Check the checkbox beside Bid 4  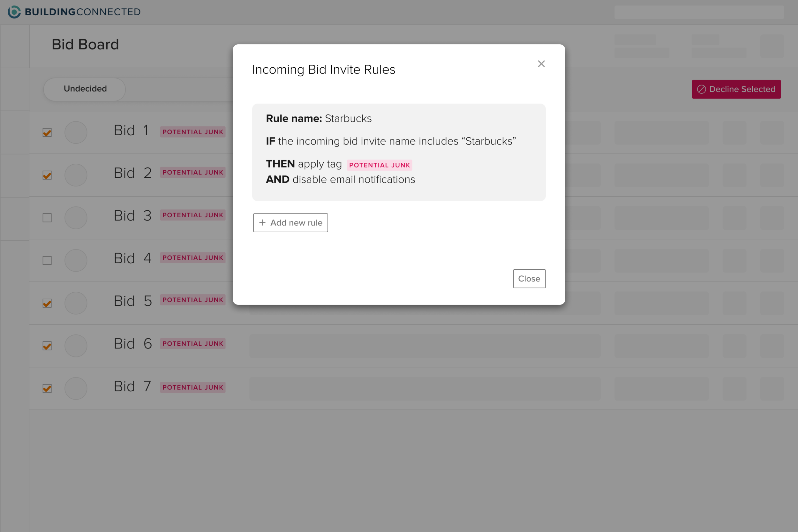(47, 260)
